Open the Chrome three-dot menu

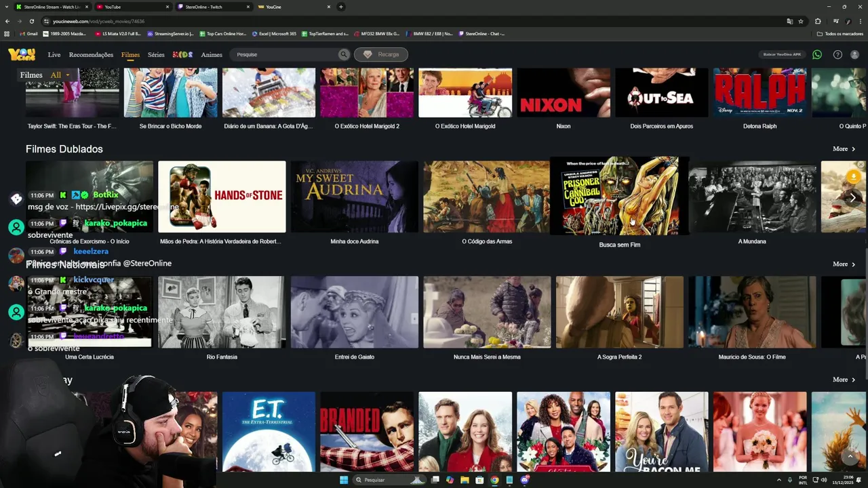(x=859, y=21)
